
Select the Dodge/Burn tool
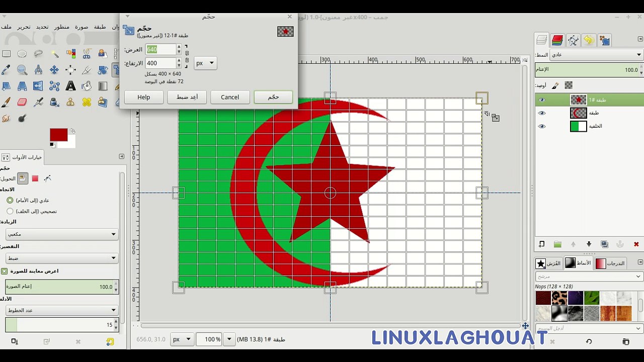tap(22, 118)
